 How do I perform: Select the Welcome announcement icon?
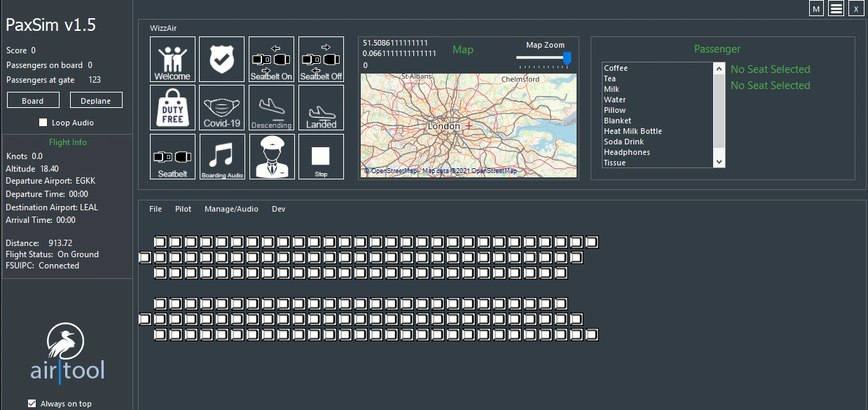coord(172,58)
